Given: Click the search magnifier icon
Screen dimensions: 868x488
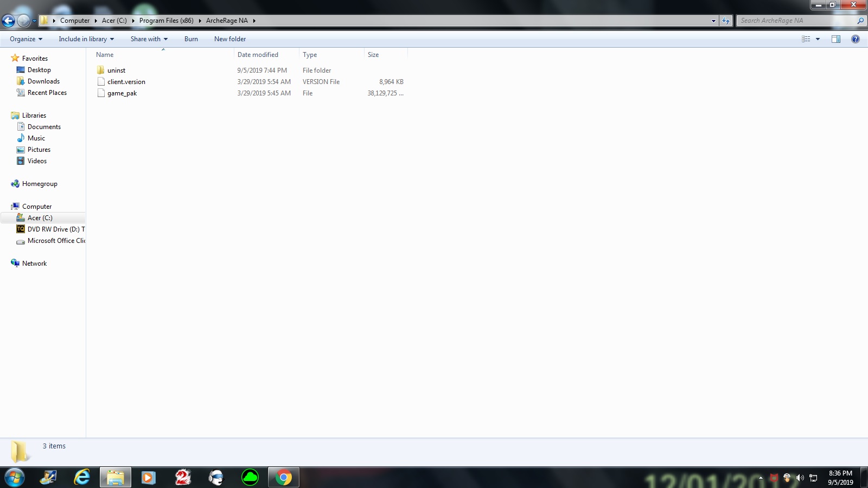Looking at the screenshot, I should (x=860, y=21).
